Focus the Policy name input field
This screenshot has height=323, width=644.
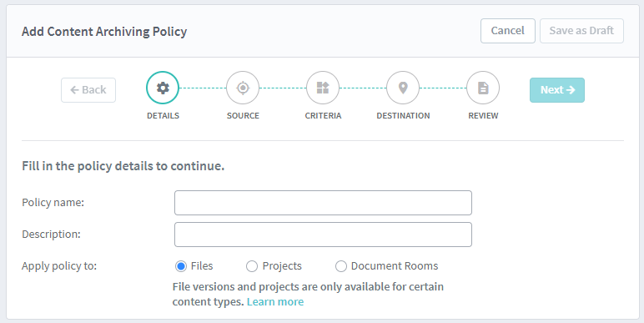coord(323,203)
